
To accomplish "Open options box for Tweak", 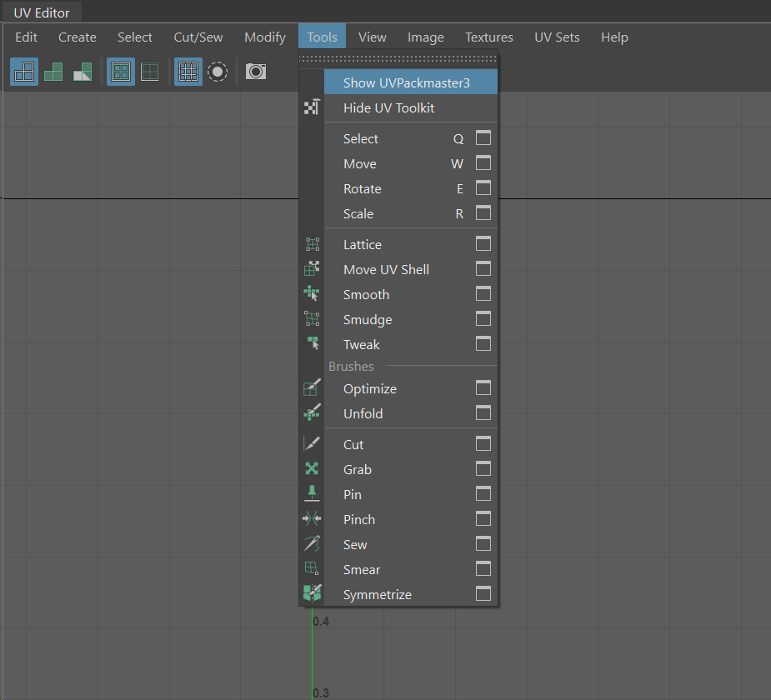I will 483,344.
